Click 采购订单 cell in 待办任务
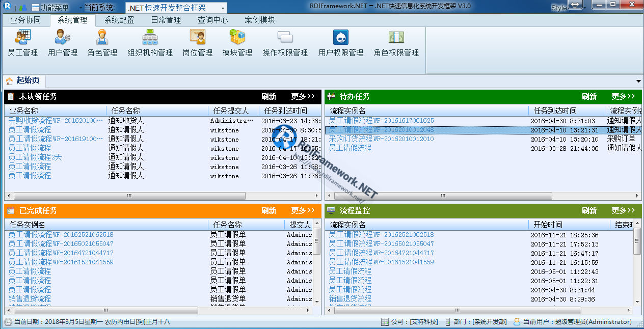644x329 pixels. tap(621, 139)
